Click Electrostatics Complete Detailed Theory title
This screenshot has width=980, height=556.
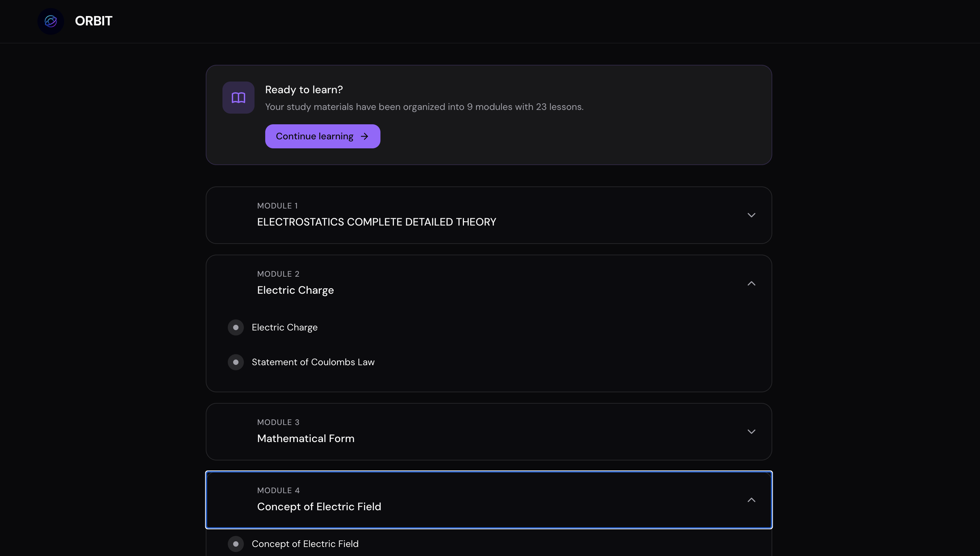(x=376, y=222)
